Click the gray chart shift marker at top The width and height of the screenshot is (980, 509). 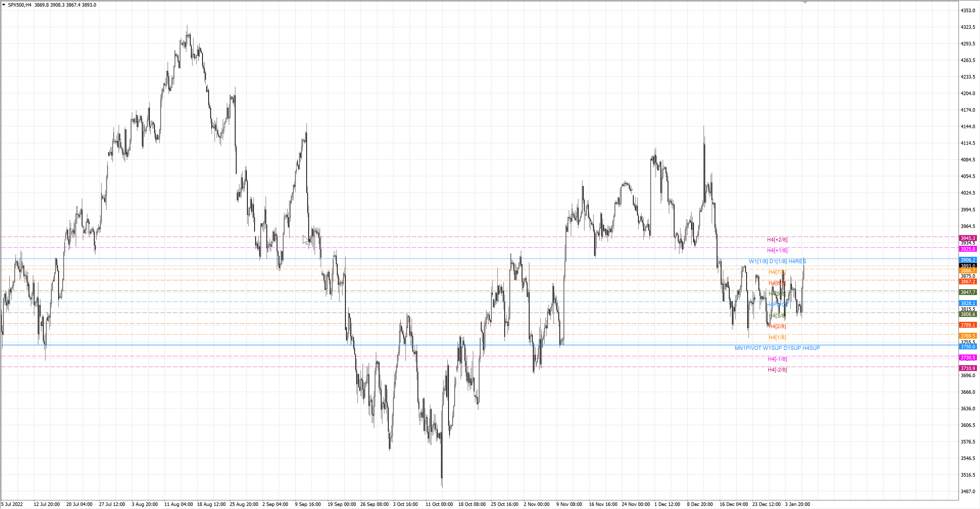[805, 2]
